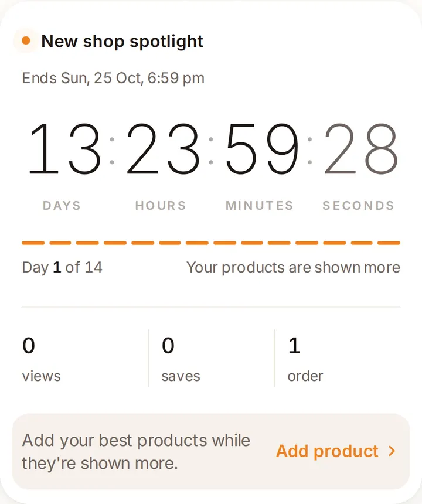
Task: Click the SECONDS label under countdown
Action: pyautogui.click(x=358, y=205)
